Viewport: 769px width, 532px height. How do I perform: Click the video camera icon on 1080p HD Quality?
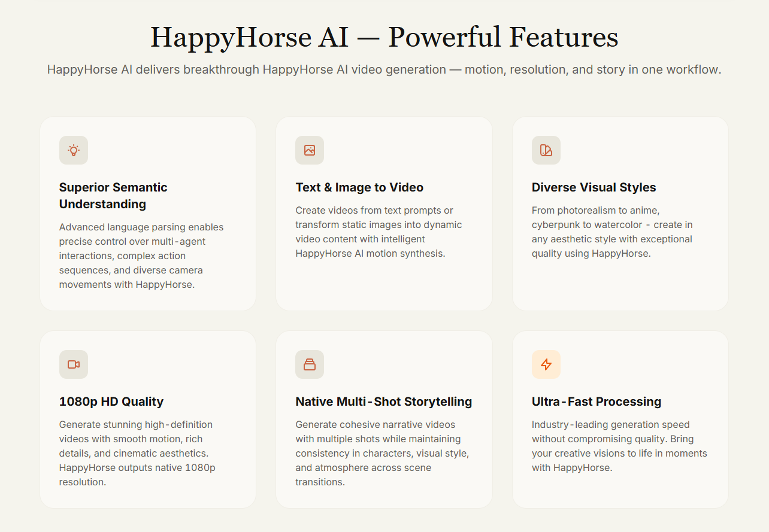(x=73, y=364)
